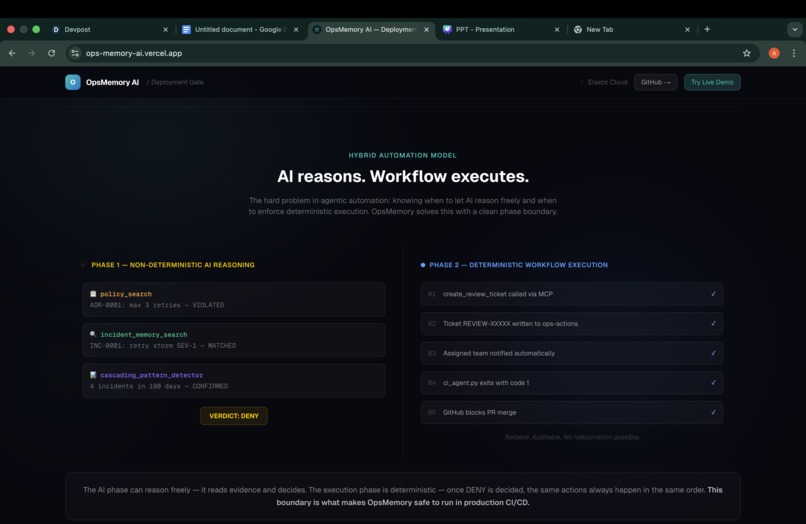Click the 'Assigned team notified automatically' step

(572, 353)
